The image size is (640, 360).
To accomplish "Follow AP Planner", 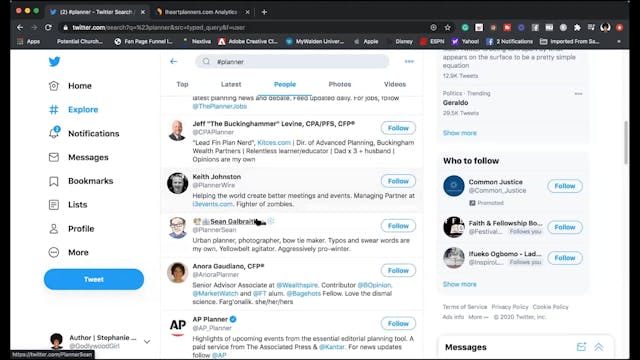I will (x=398, y=323).
